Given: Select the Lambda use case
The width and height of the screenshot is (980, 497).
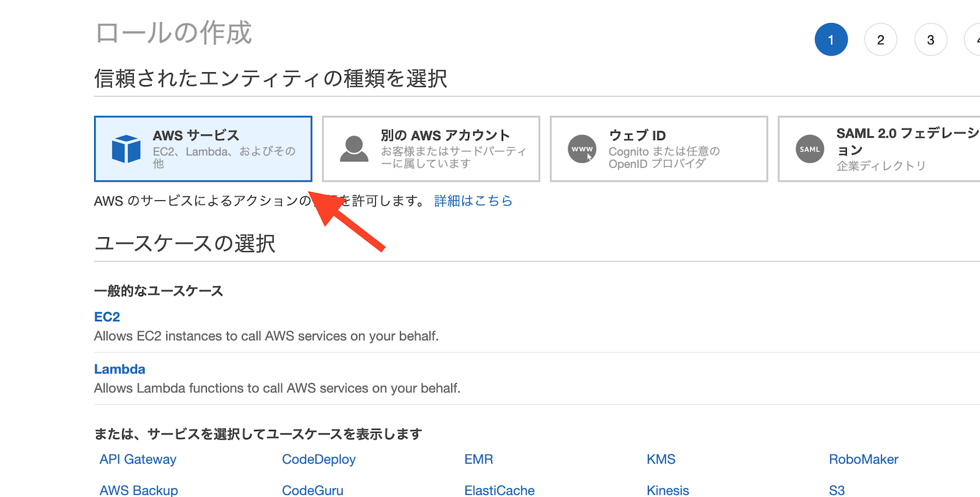Looking at the screenshot, I should pyautogui.click(x=120, y=369).
